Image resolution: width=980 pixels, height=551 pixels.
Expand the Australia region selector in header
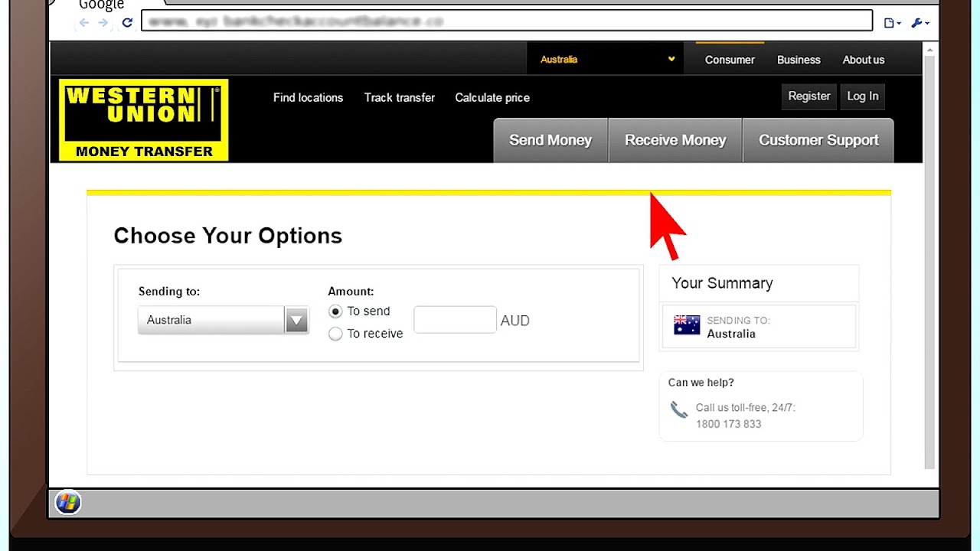click(606, 59)
